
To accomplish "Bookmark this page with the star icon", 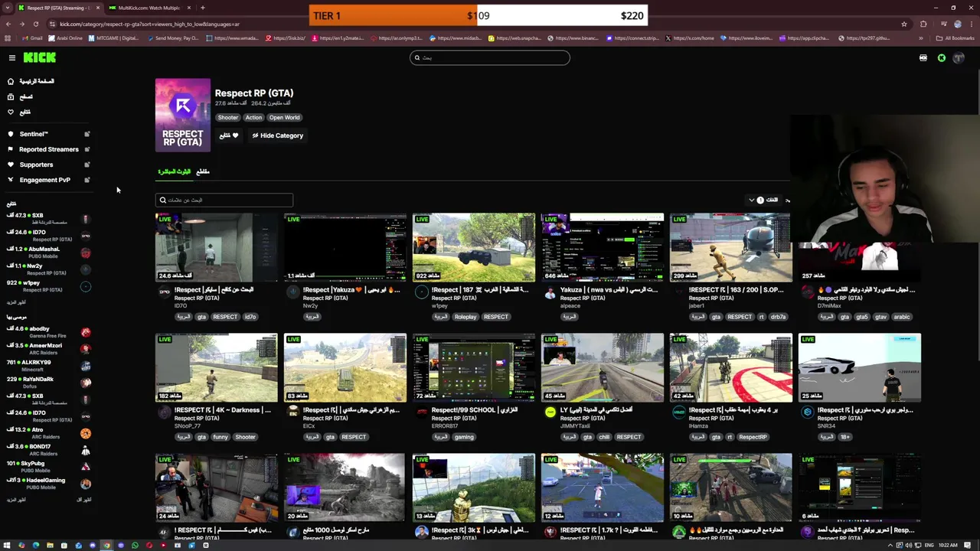I will [x=904, y=24].
